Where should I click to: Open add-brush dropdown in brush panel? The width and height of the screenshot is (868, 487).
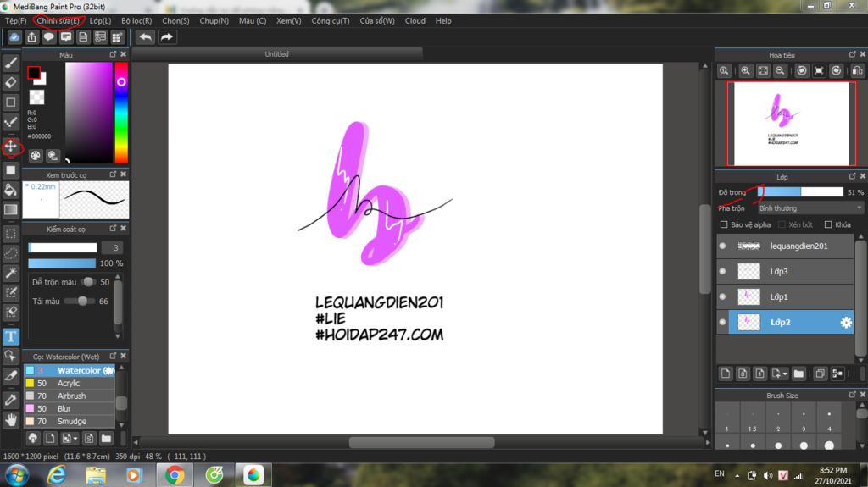(70, 439)
